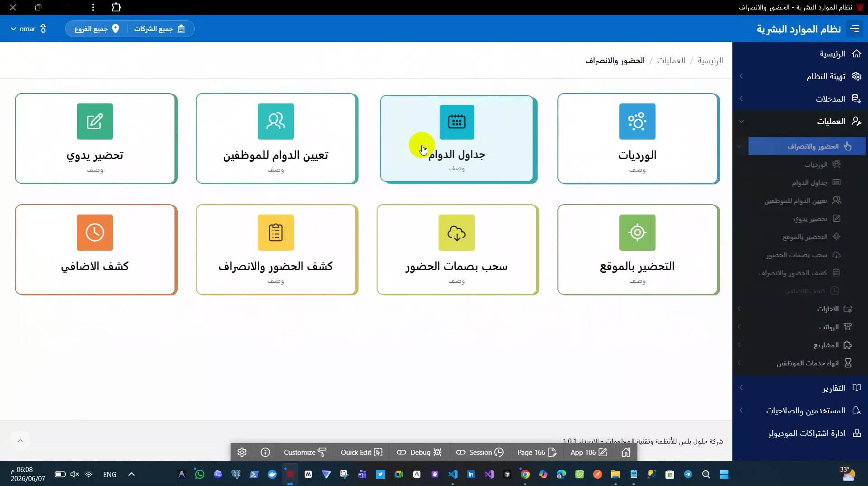The width and height of the screenshot is (868, 486).
Task: Open App 106 in developer toolbar
Action: pos(589,453)
